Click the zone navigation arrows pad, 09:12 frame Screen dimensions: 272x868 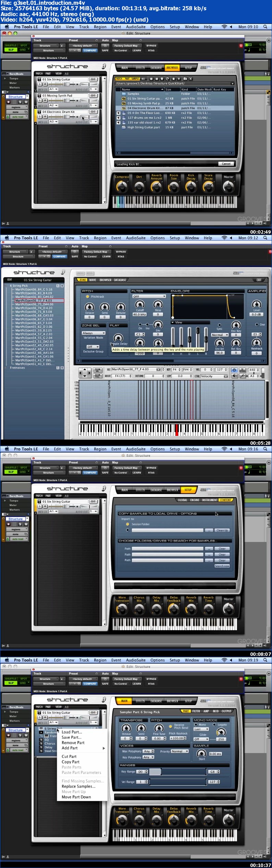85,373
